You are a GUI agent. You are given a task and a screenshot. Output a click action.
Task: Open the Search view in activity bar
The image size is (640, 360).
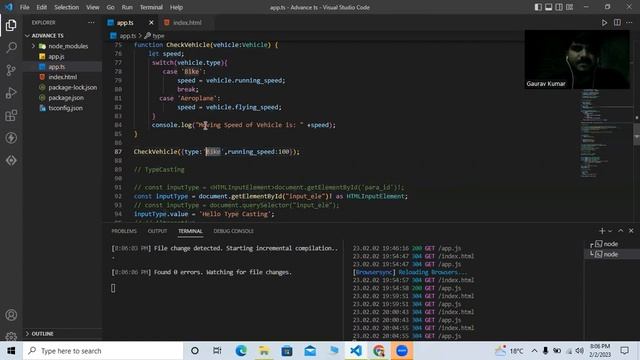pos(11,48)
